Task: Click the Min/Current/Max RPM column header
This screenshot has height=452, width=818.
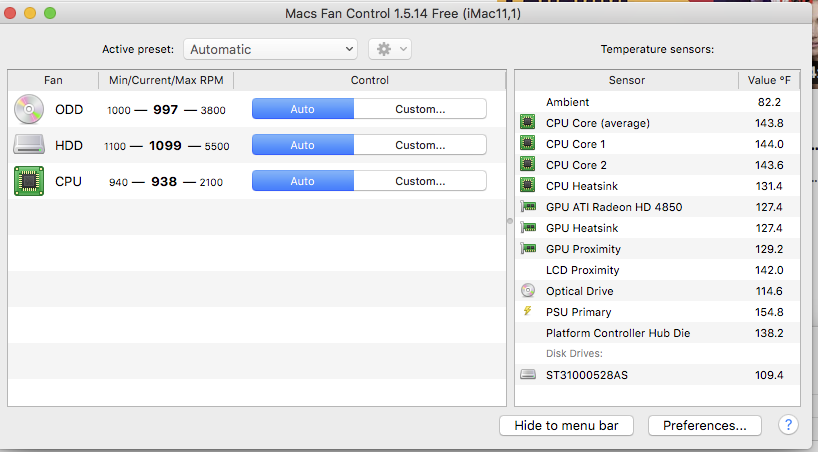Action: pos(166,80)
